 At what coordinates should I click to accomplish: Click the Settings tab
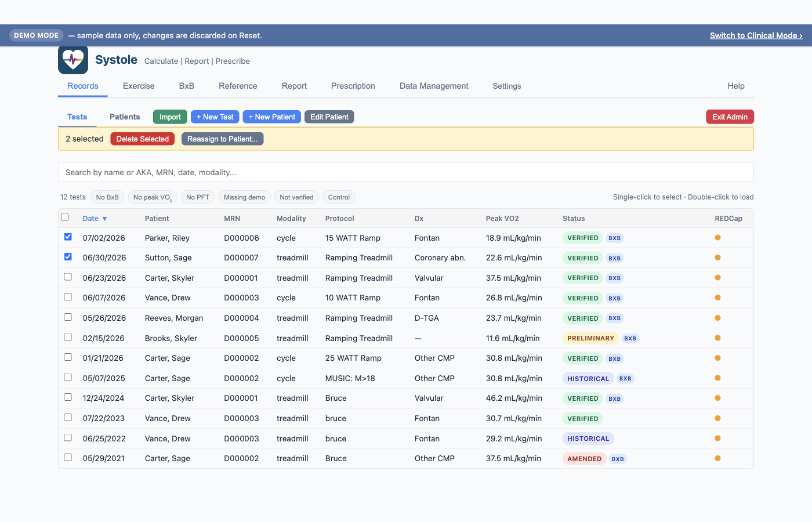coord(507,86)
